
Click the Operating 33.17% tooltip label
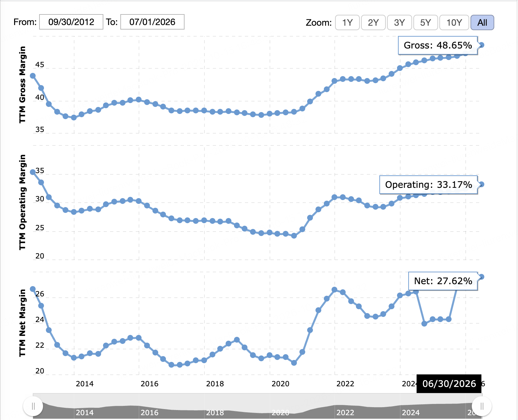(428, 185)
